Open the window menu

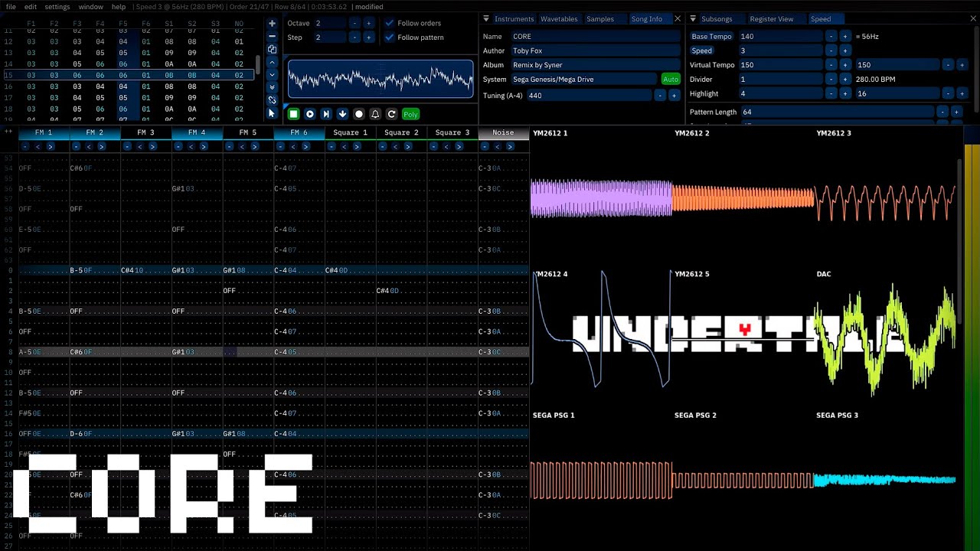point(90,6)
